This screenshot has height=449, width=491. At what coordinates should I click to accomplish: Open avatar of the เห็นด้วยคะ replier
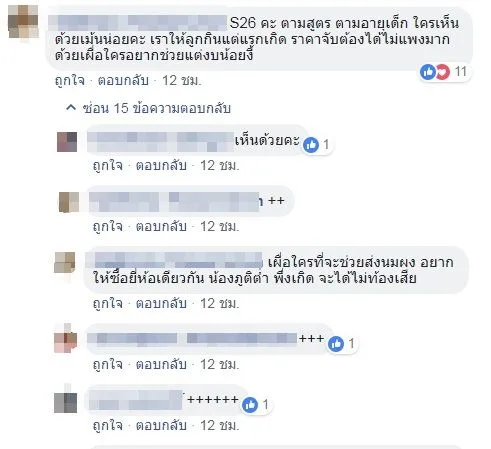pos(67,142)
